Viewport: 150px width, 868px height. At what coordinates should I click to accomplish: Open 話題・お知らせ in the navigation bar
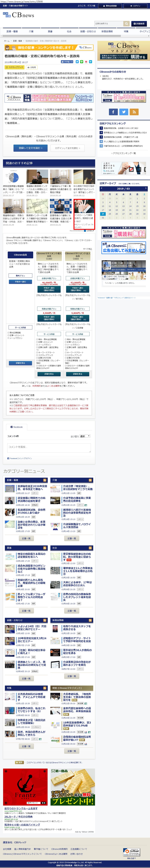point(88,31)
